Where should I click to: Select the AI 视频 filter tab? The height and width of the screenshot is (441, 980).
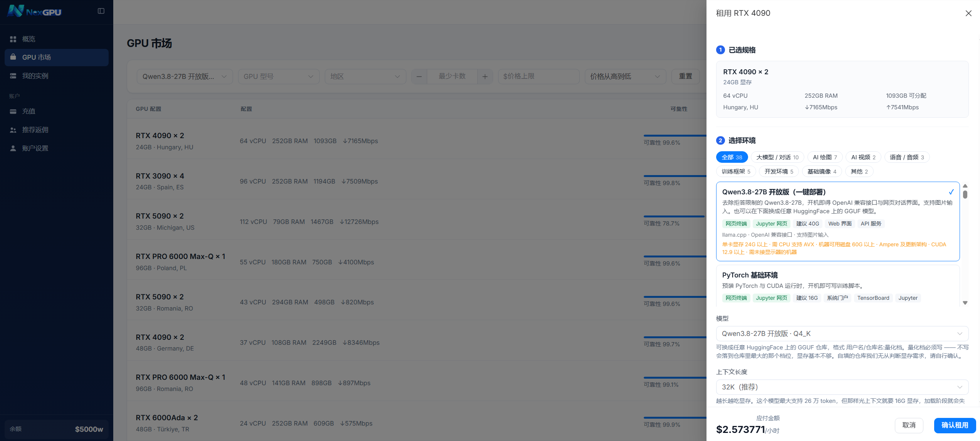pyautogui.click(x=863, y=157)
